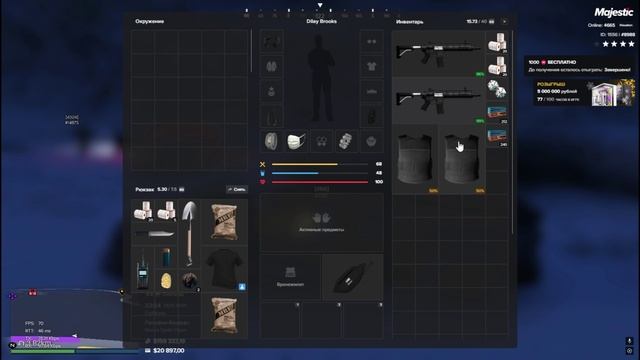Click the hunger level bar
640x360 pixels.
(x=320, y=164)
